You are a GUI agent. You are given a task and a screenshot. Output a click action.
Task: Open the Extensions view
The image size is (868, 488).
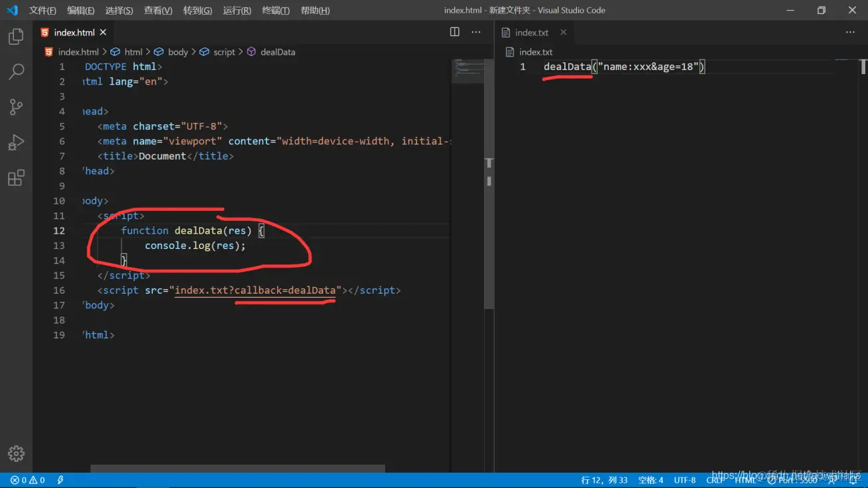coord(16,178)
